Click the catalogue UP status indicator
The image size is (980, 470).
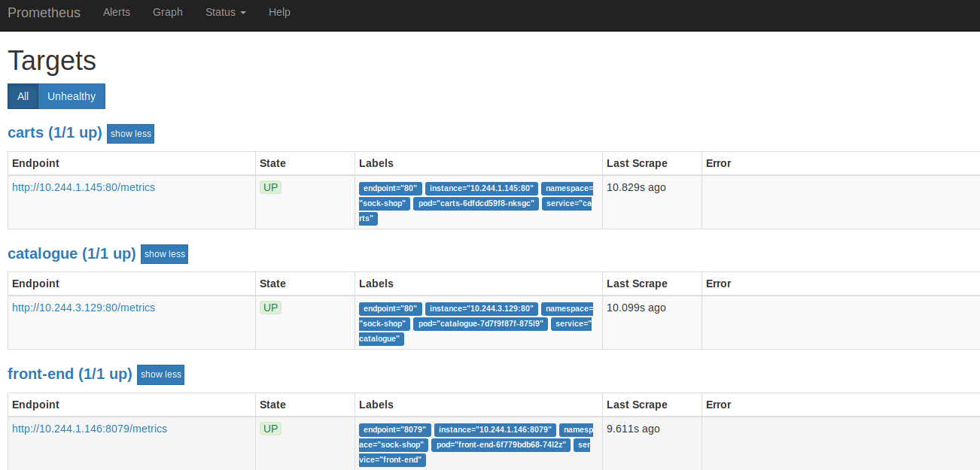coord(270,308)
